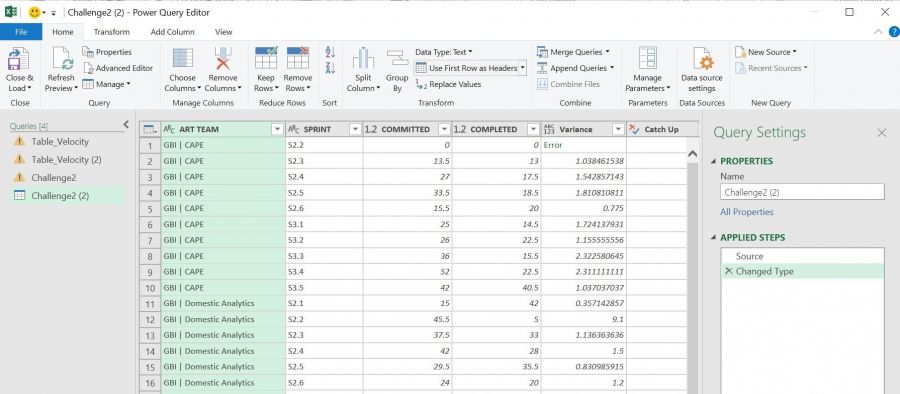Open the COMPLETED column filter dropdown
Image resolution: width=900 pixels, height=394 pixels.
coord(533,129)
